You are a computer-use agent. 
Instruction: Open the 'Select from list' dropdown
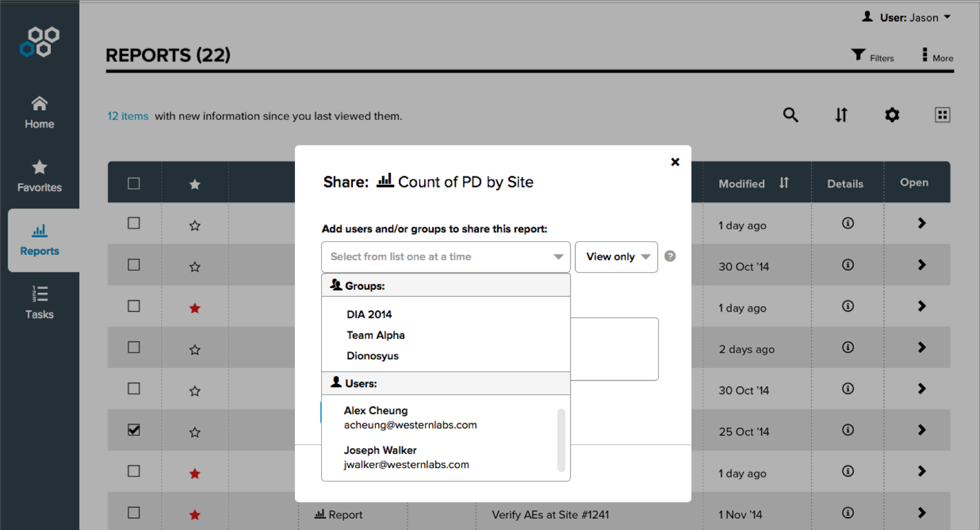coord(446,257)
